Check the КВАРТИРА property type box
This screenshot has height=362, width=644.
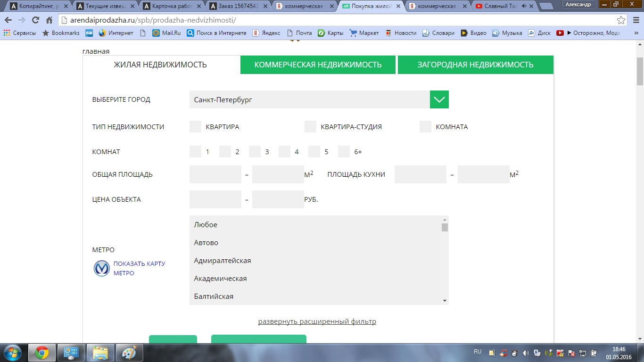pos(195,127)
